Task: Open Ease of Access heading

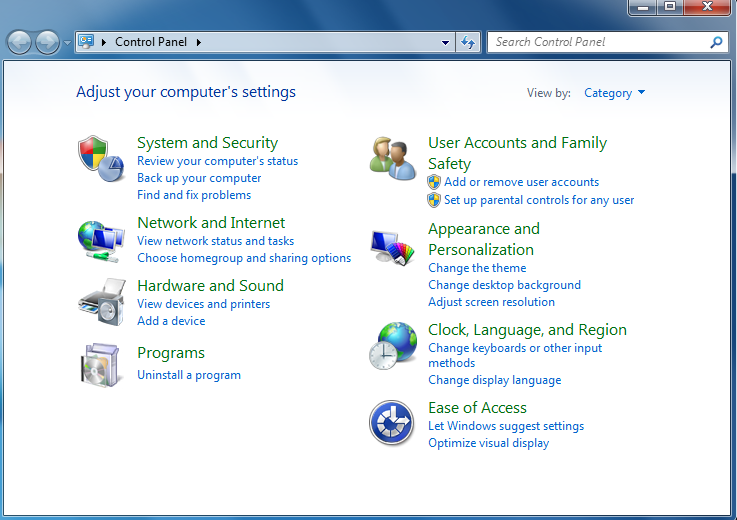Action: (x=477, y=408)
